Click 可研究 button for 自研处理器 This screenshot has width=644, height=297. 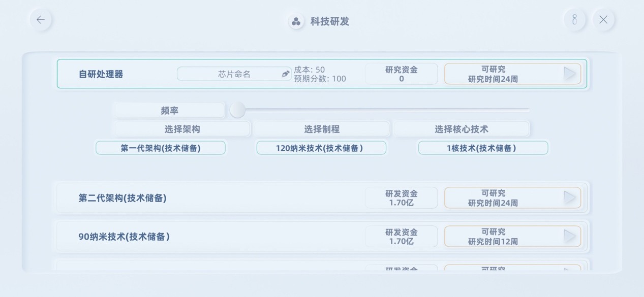click(513, 74)
